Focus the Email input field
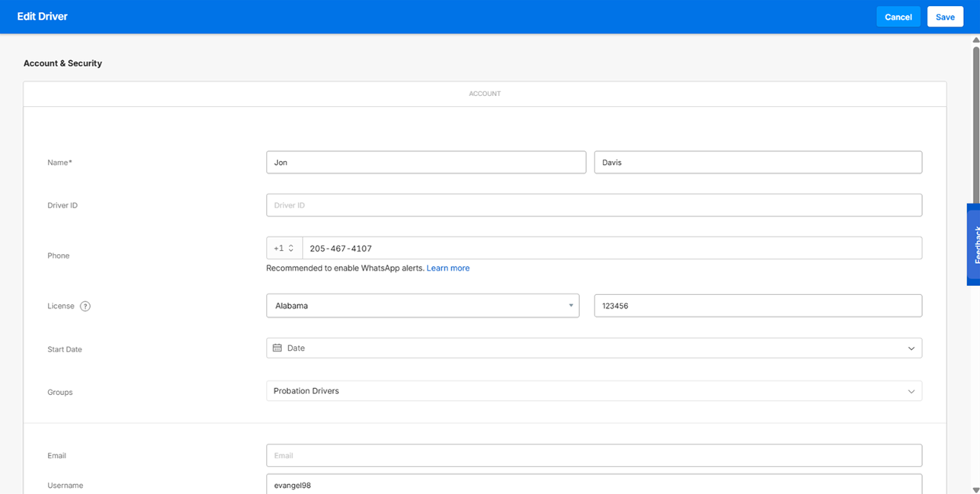The image size is (980, 494). (594, 456)
